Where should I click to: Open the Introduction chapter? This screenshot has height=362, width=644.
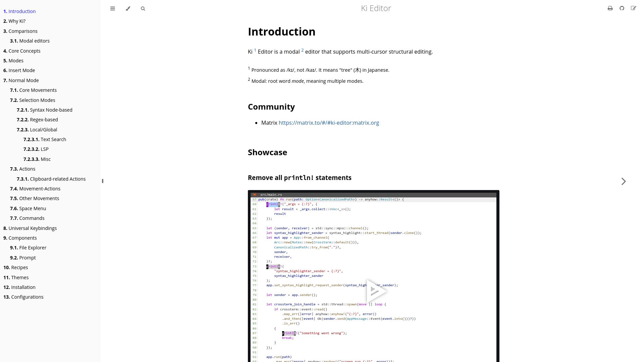pyautogui.click(x=19, y=11)
